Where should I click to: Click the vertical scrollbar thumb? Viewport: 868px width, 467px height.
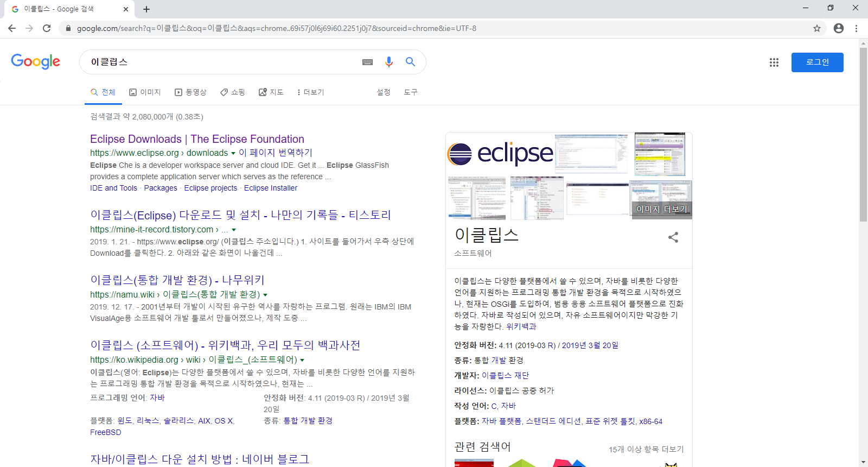coord(863,135)
